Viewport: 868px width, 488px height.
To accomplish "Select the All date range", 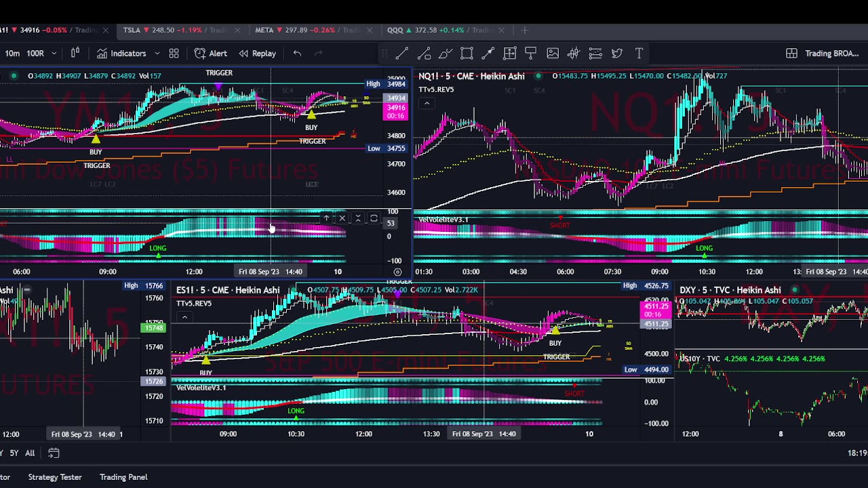I will point(30,453).
